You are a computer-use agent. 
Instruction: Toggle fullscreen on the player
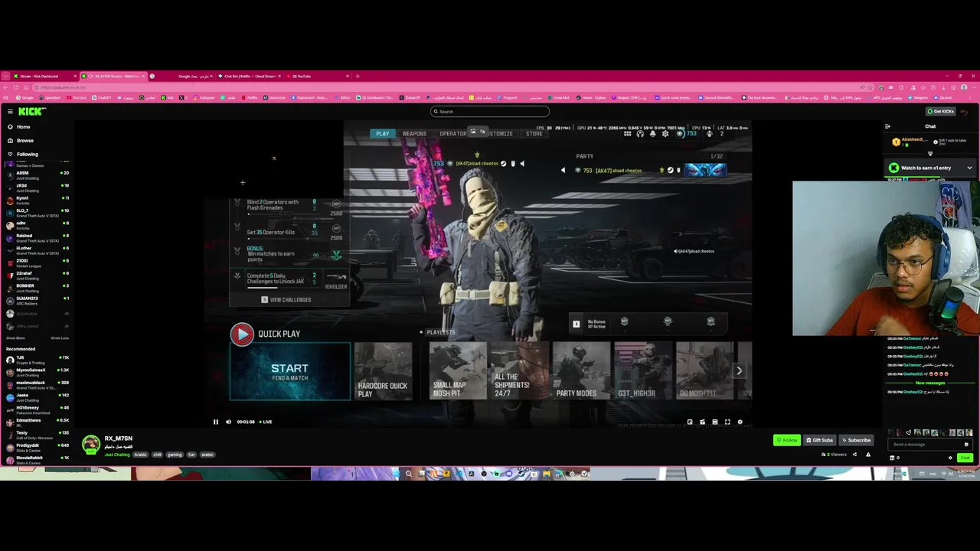[727, 422]
